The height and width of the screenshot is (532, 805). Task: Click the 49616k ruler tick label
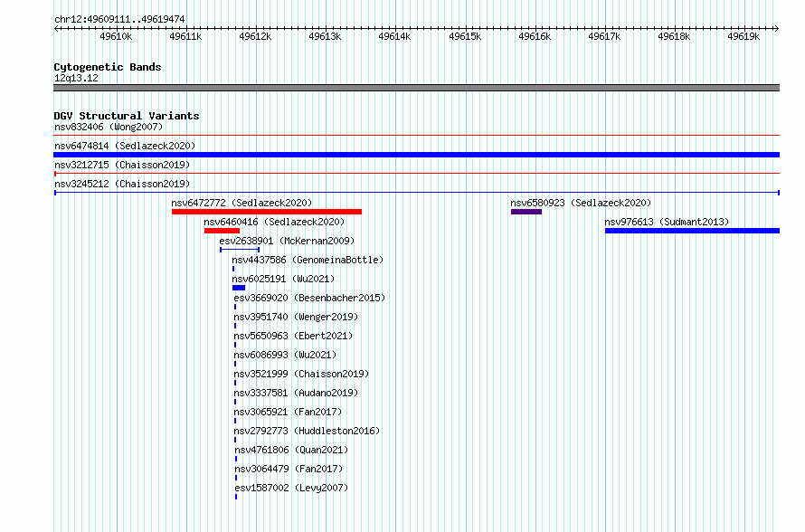pyautogui.click(x=535, y=36)
